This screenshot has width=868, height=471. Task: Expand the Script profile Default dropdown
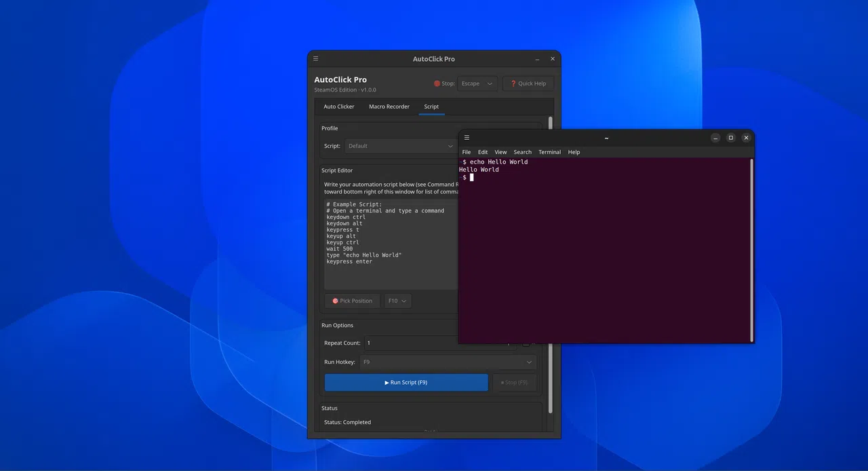401,146
